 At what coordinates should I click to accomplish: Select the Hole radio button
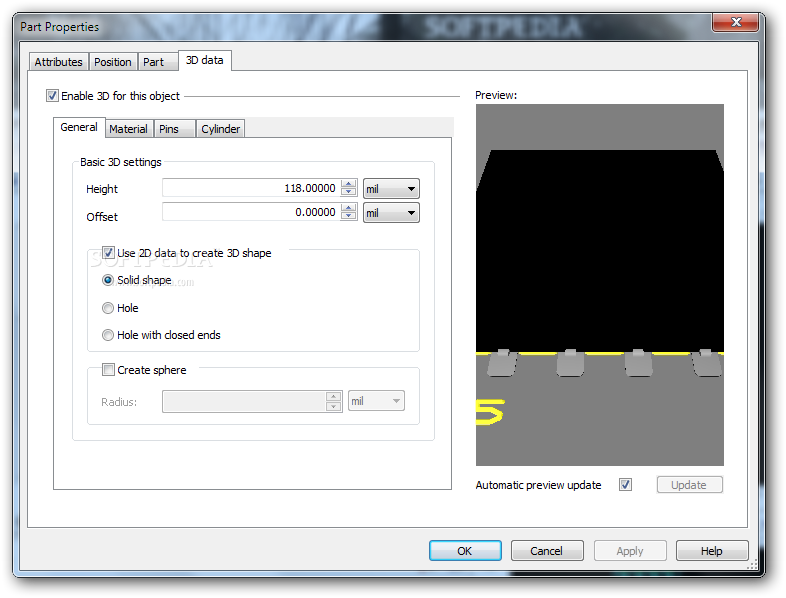coord(108,308)
